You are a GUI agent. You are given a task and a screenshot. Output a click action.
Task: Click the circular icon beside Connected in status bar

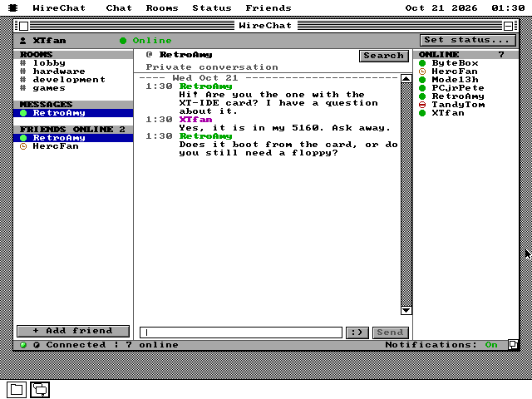37,345
